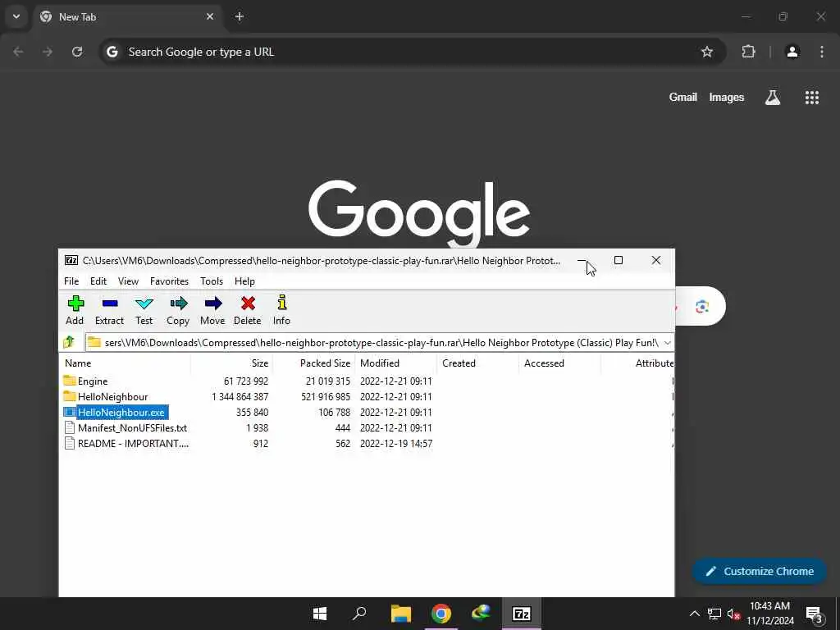Sort by the Name column header
Viewport: 840px width, 630px height.
(125, 363)
